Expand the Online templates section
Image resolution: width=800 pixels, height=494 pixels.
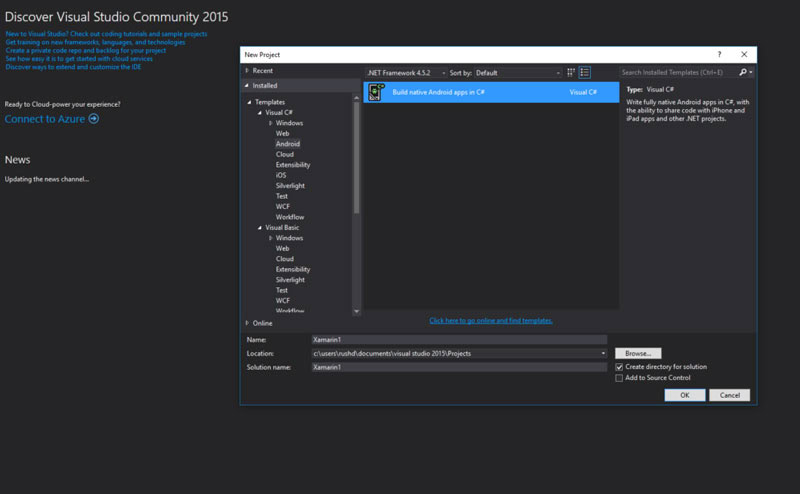(x=248, y=323)
